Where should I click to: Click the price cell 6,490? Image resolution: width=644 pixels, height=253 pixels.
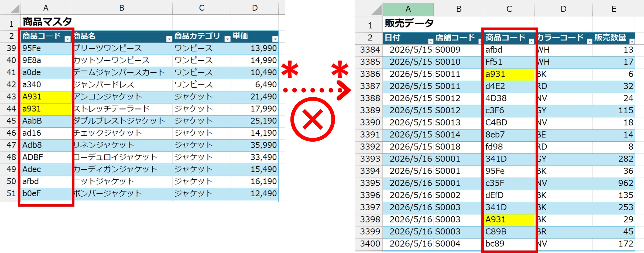[255, 84]
